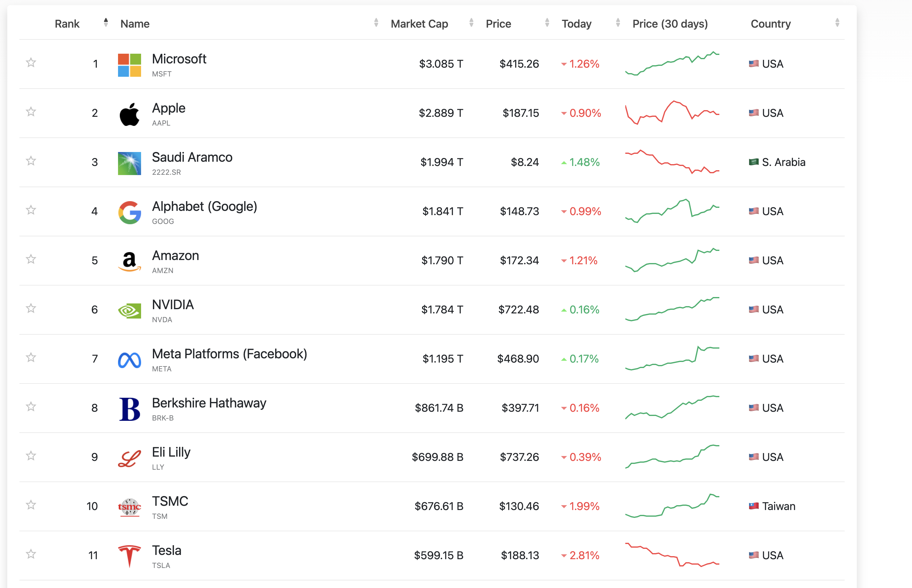Click the Amazon logo icon
The height and width of the screenshot is (588, 912).
(x=130, y=262)
